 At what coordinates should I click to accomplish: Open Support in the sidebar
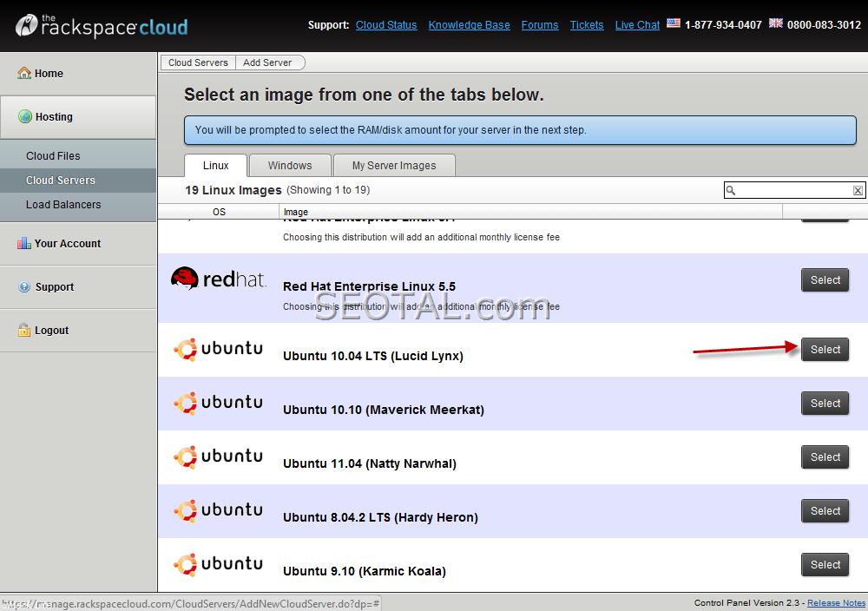tap(78, 286)
